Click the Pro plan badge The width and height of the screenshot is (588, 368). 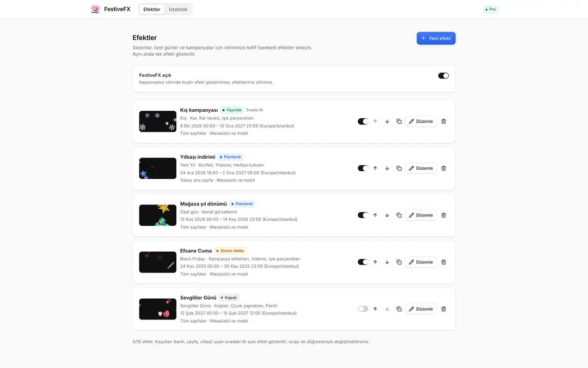click(491, 9)
